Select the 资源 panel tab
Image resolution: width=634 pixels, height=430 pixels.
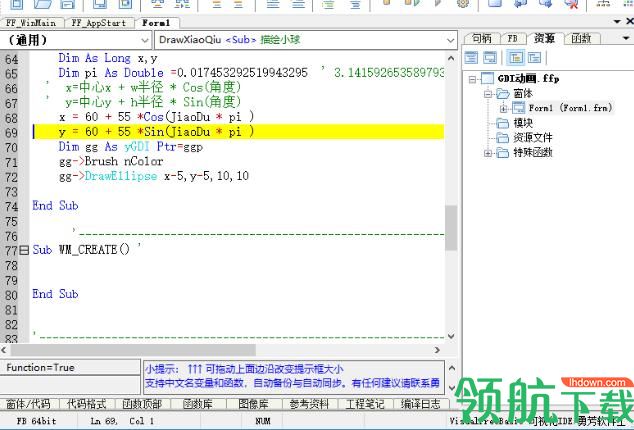tap(544, 38)
